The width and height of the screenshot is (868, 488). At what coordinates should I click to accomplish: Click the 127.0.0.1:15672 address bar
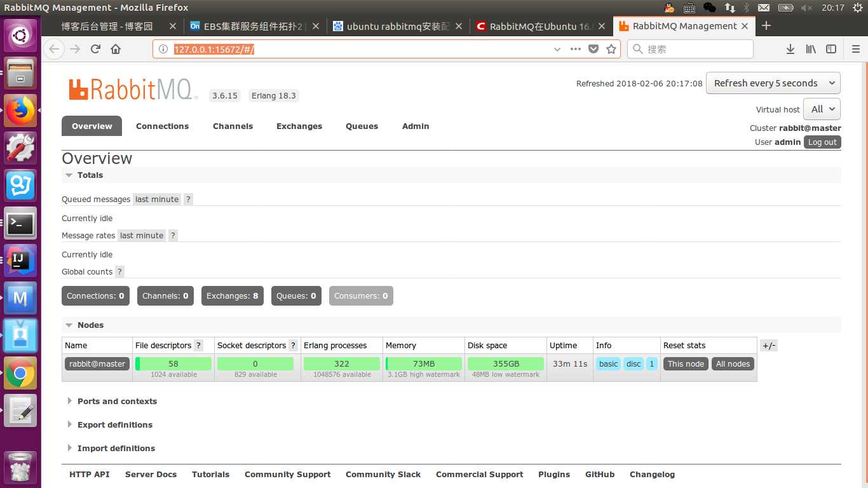[x=386, y=49]
